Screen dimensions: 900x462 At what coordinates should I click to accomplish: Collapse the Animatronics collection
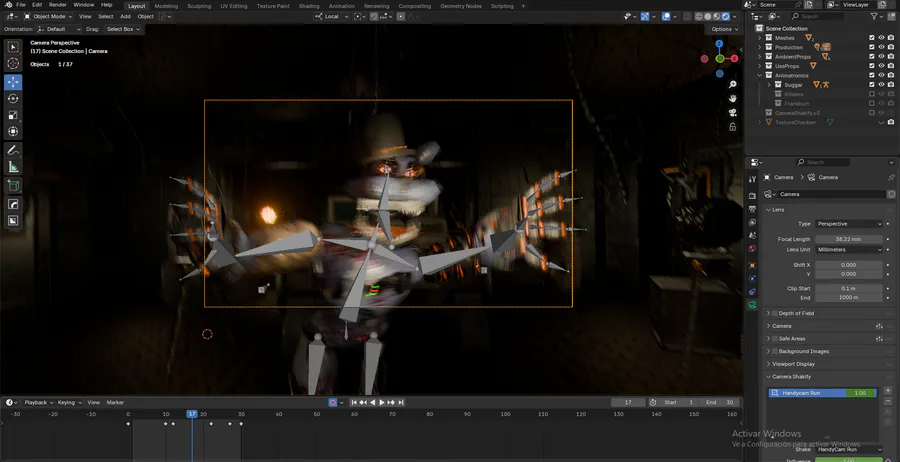pos(760,75)
